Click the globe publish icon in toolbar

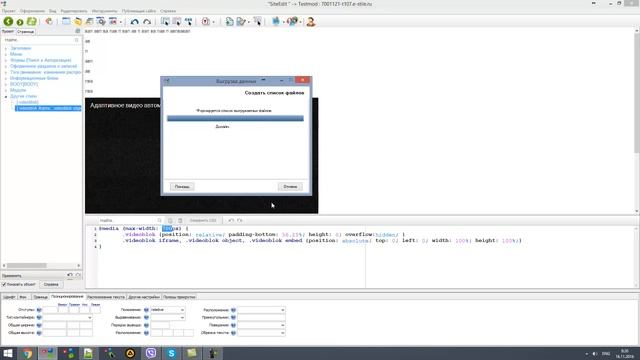(292, 22)
